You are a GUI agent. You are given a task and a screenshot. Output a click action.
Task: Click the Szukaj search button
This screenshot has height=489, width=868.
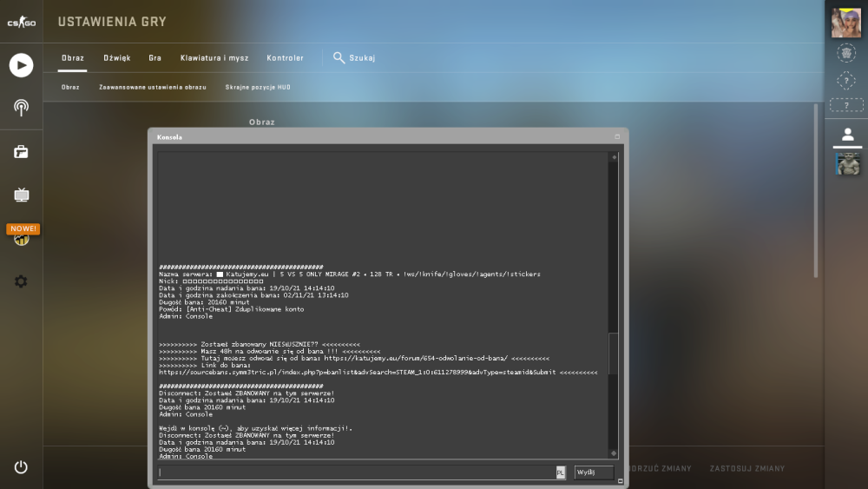[x=354, y=57]
